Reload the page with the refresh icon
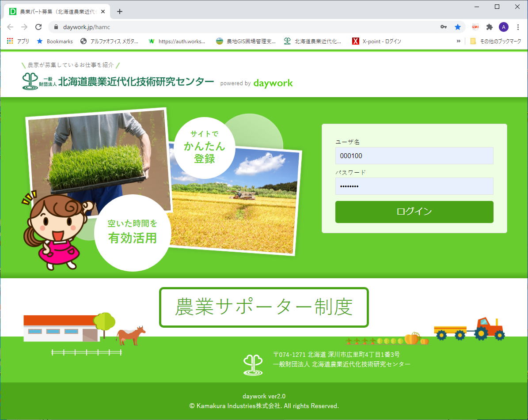528x420 pixels. (x=38, y=27)
